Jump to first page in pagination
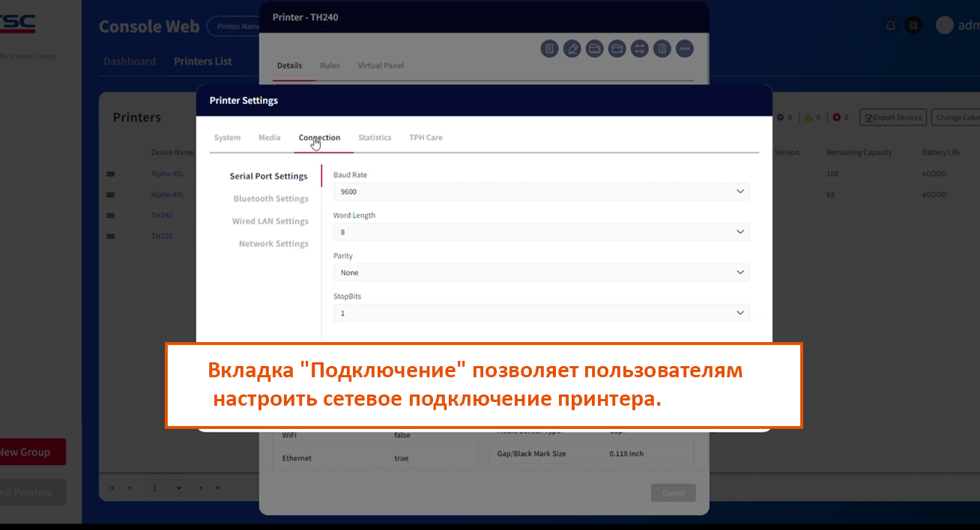The height and width of the screenshot is (530, 980). (x=112, y=488)
